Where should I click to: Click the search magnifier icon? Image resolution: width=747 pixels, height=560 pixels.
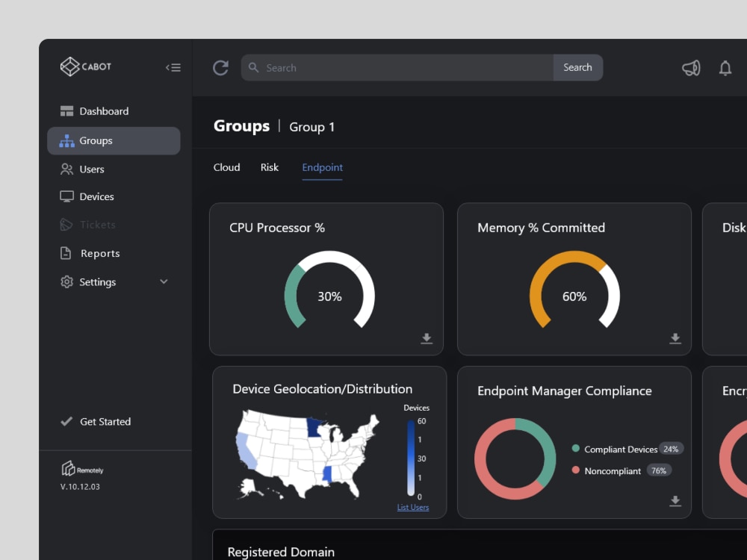(253, 68)
